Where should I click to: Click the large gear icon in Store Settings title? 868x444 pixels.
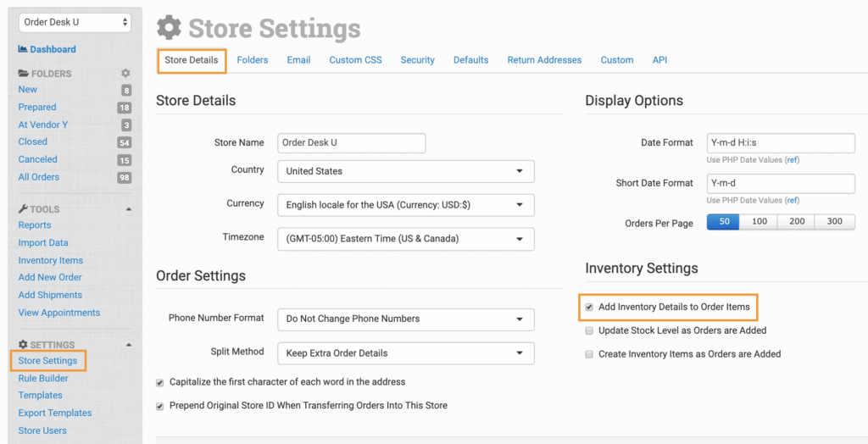170,28
